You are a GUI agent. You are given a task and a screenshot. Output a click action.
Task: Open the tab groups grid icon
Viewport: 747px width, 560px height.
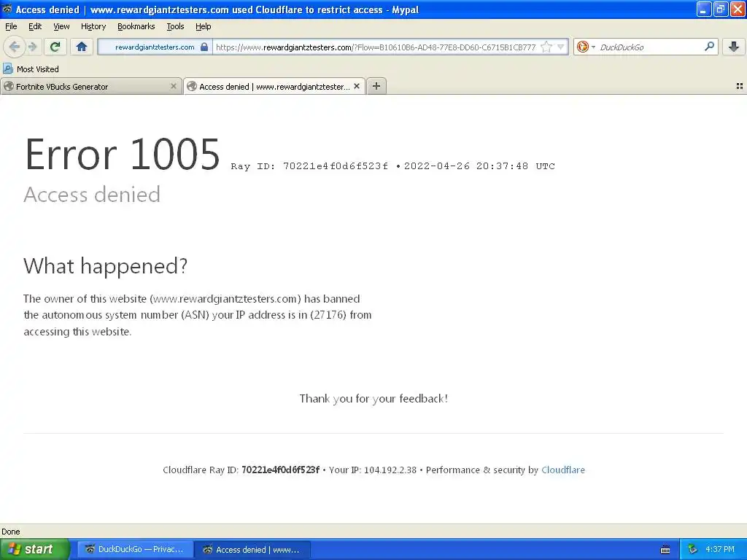(x=740, y=86)
